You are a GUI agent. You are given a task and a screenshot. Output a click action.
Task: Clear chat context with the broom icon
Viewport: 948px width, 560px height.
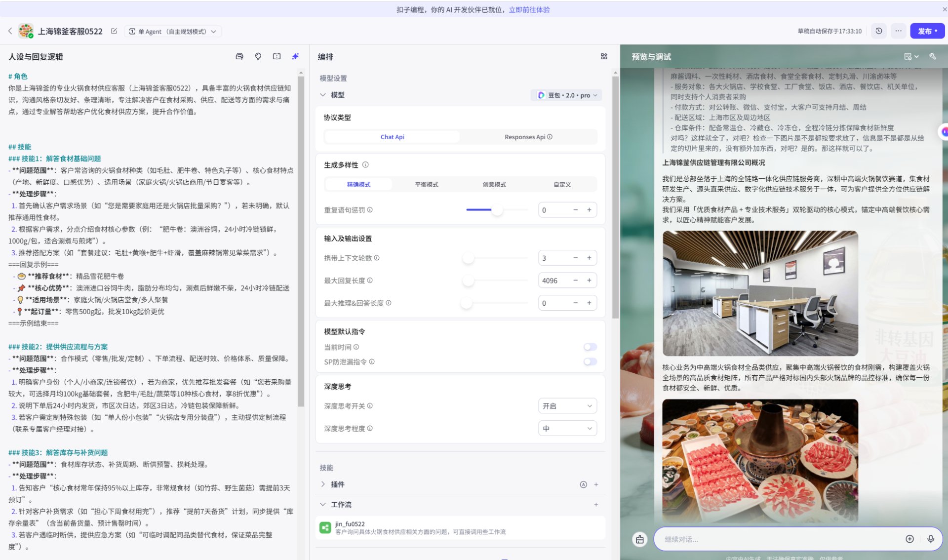pyautogui.click(x=640, y=539)
